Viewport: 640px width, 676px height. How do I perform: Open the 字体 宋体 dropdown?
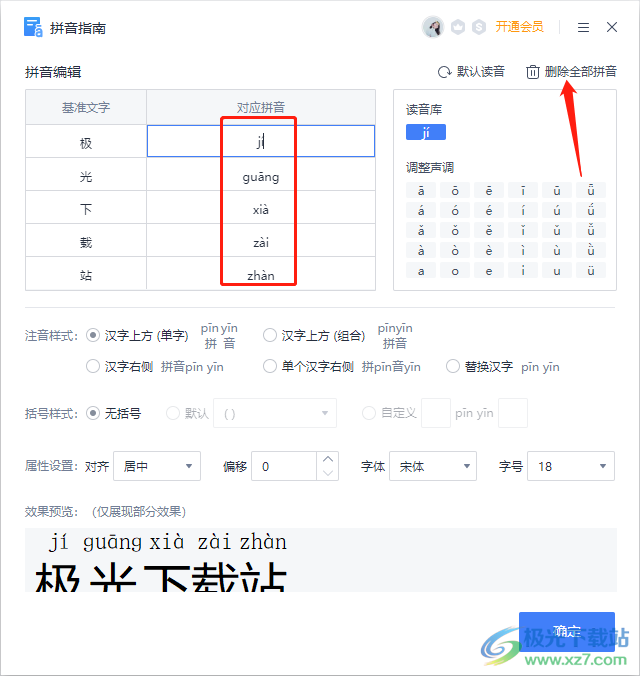click(433, 466)
